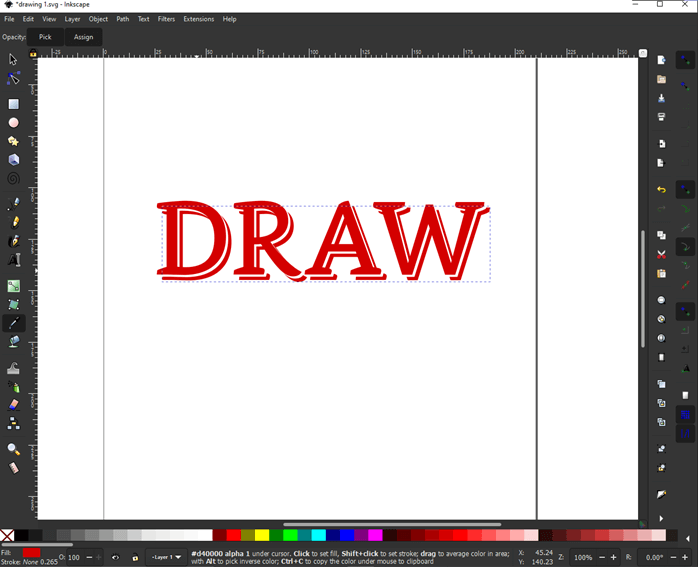Click the Print document icon
This screenshot has width=698, height=567.
click(661, 117)
